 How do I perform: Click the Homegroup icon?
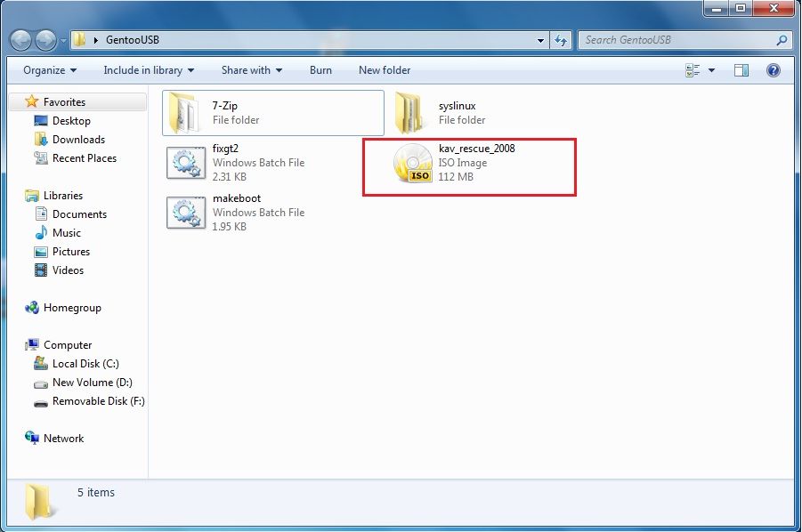(32, 307)
